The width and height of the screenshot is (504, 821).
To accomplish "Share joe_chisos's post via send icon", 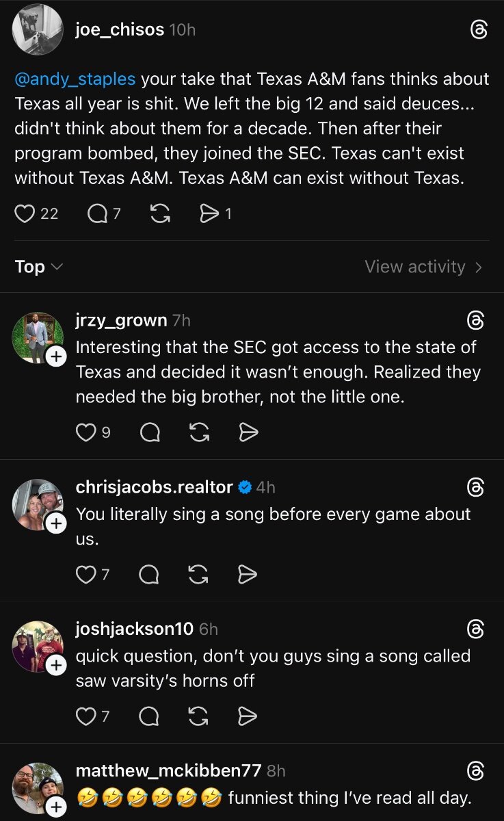I will [x=208, y=214].
